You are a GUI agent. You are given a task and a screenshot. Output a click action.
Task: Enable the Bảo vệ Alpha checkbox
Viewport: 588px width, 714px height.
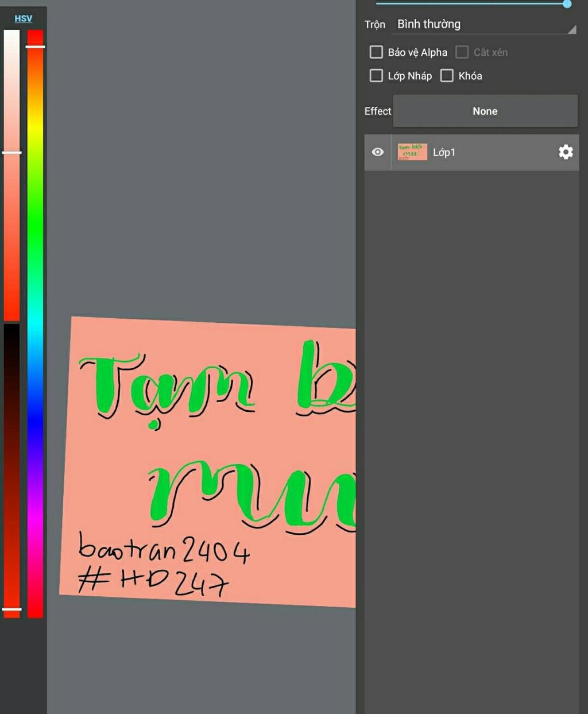coord(376,52)
